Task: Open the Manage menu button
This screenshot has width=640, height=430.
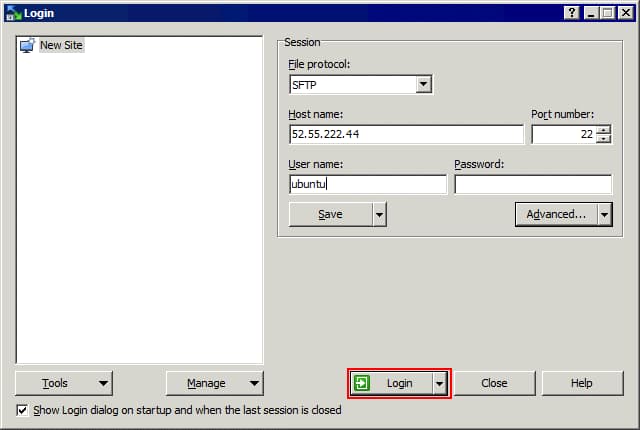Action: [214, 383]
